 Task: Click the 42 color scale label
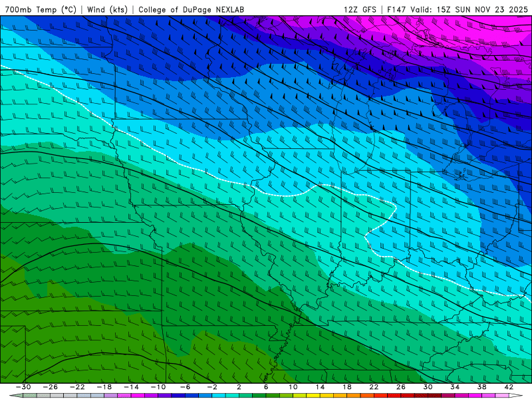click(x=509, y=387)
